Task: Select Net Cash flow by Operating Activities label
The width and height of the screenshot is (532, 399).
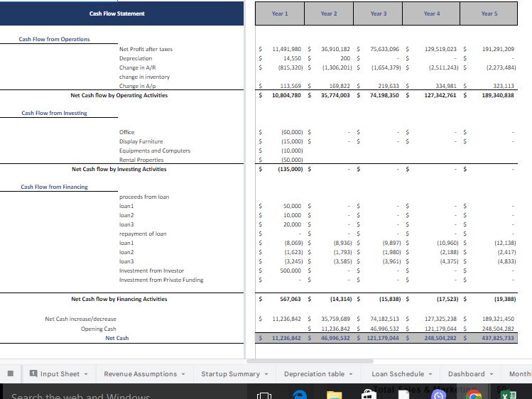Action: point(119,95)
